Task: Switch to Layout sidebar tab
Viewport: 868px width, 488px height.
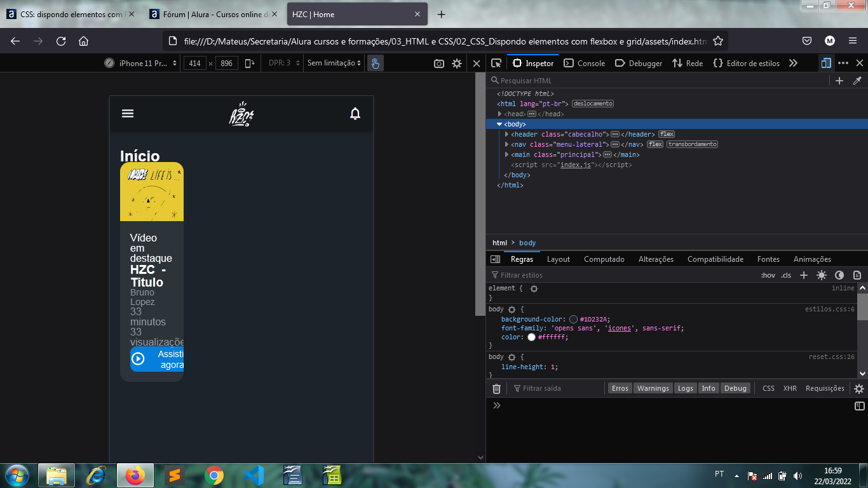Action: pyautogui.click(x=559, y=259)
